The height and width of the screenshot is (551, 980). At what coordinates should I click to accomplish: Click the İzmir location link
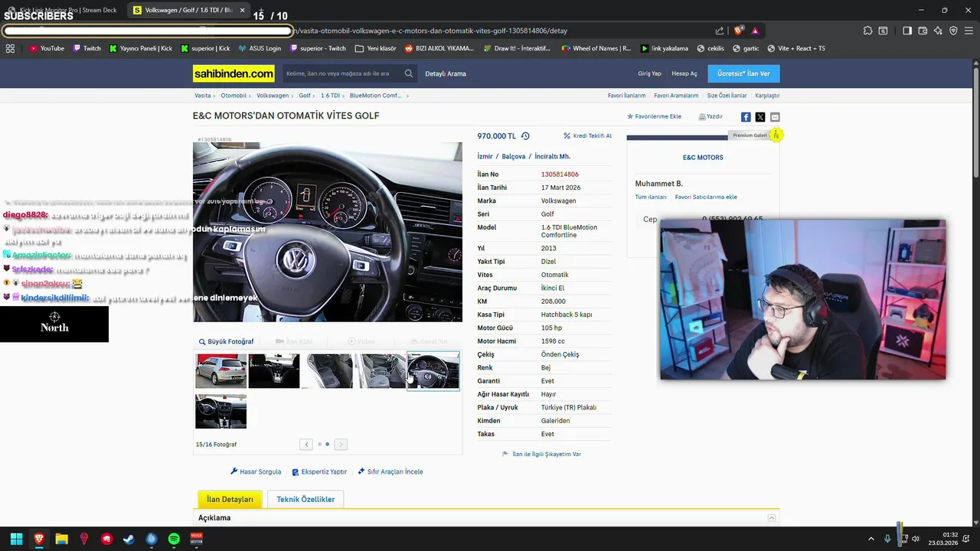tap(485, 156)
